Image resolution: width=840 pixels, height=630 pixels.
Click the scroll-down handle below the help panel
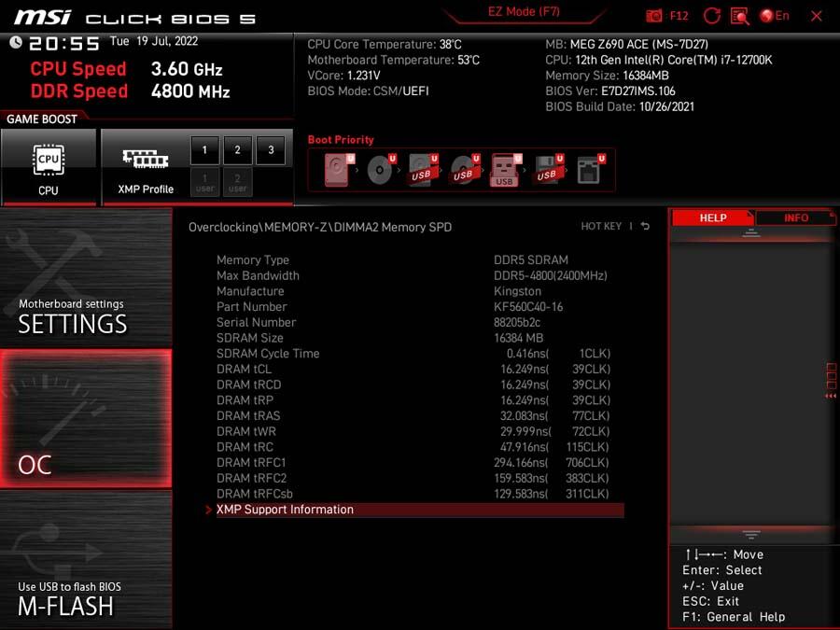click(x=751, y=535)
